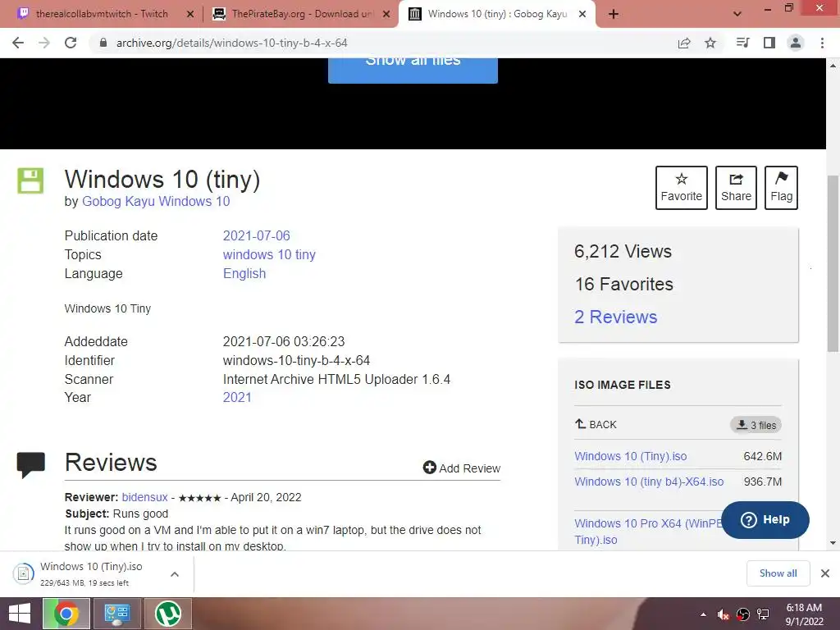Open the 2021 year link
This screenshot has height=630, width=840.
tap(237, 398)
